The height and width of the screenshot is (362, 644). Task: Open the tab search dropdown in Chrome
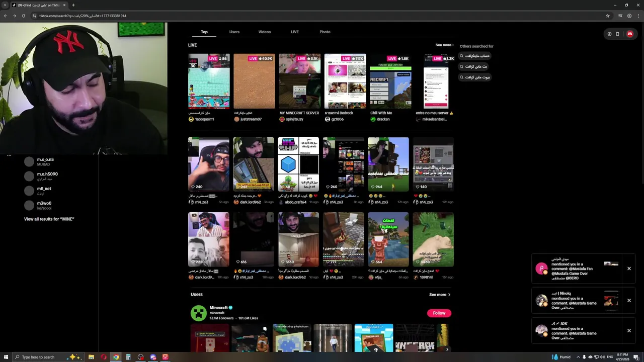pos(5,5)
